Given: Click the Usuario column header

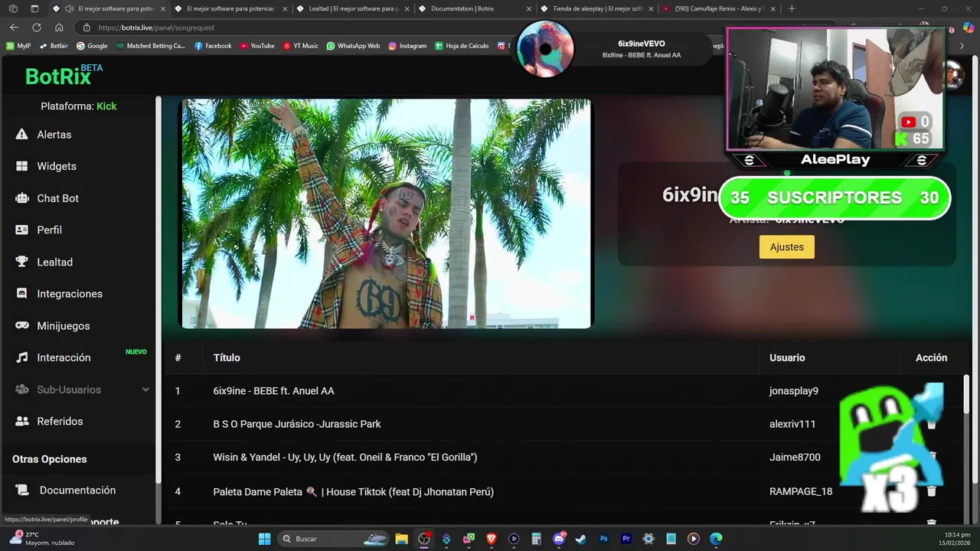Looking at the screenshot, I should pyautogui.click(x=787, y=357).
